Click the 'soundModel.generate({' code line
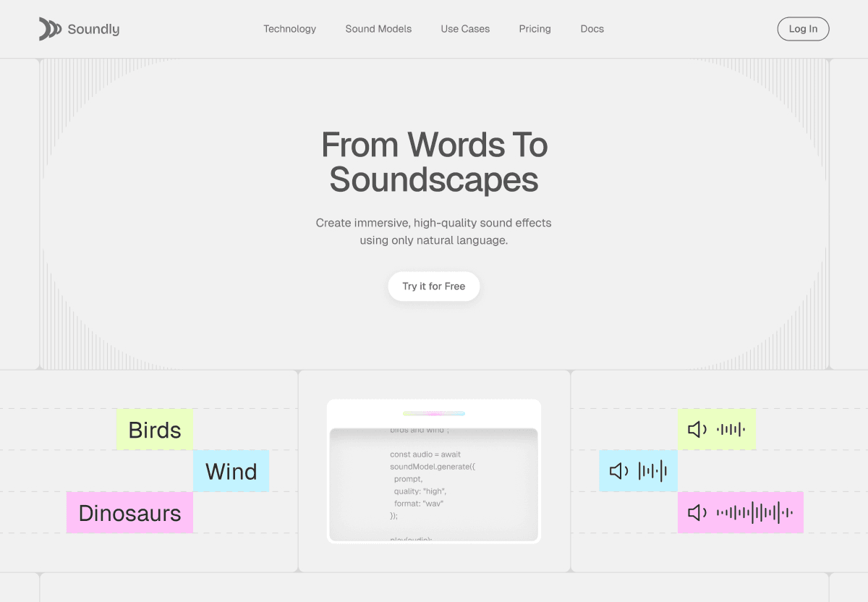 click(x=433, y=467)
